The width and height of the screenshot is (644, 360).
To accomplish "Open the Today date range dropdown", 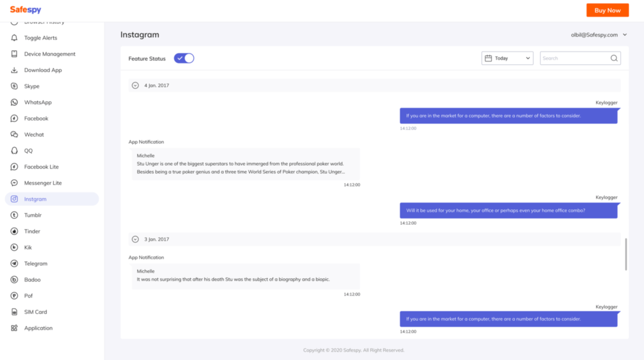I will 507,58.
